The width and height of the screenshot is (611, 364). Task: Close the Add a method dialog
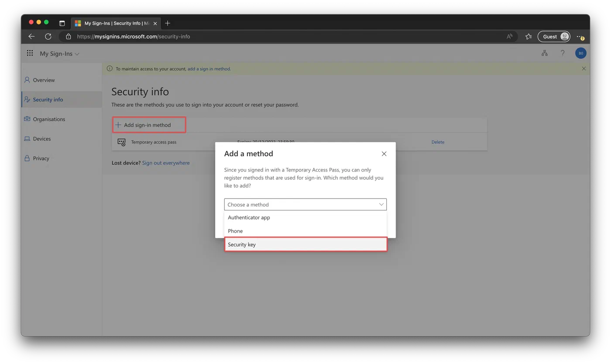384,154
